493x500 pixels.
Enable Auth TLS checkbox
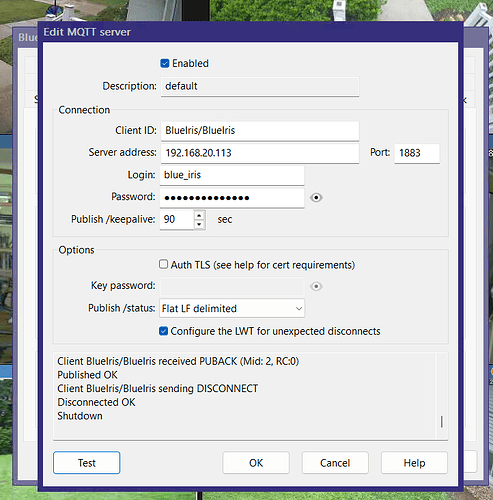pyautogui.click(x=163, y=265)
